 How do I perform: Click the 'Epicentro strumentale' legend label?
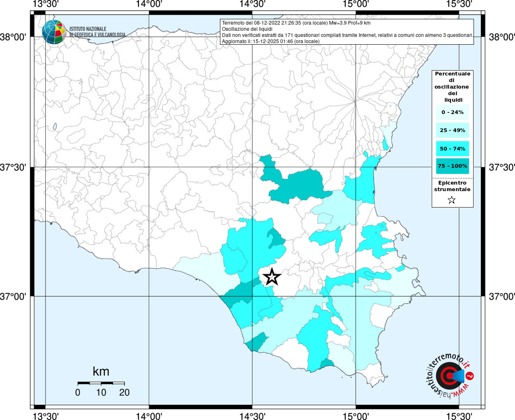(x=452, y=186)
